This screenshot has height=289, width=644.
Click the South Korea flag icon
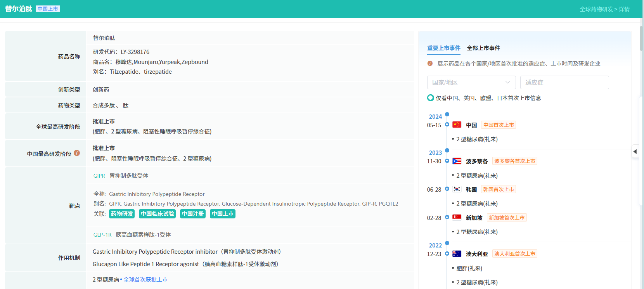(457, 189)
